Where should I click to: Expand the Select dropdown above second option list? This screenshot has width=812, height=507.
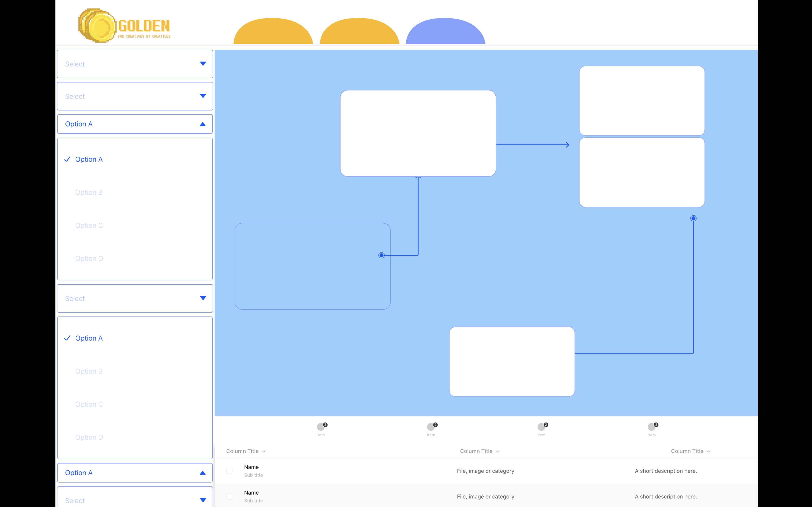tap(135, 298)
